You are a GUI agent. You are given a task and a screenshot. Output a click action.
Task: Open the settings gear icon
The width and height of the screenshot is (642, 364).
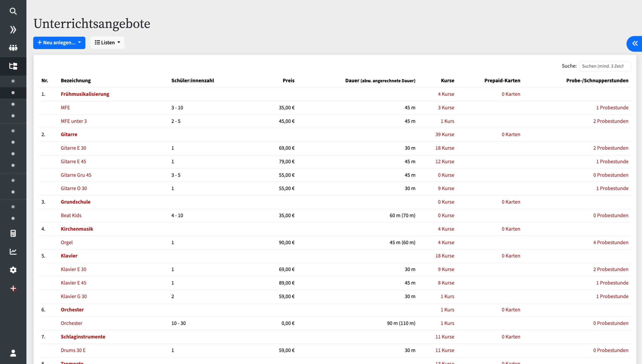coord(13,270)
